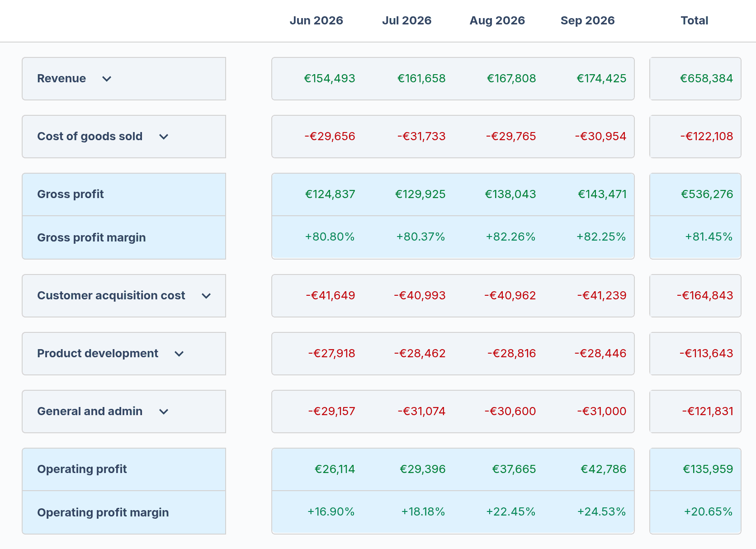Screen dimensions: 756x549
Task: Select Customer acquisition cost label
Action: [x=111, y=295]
